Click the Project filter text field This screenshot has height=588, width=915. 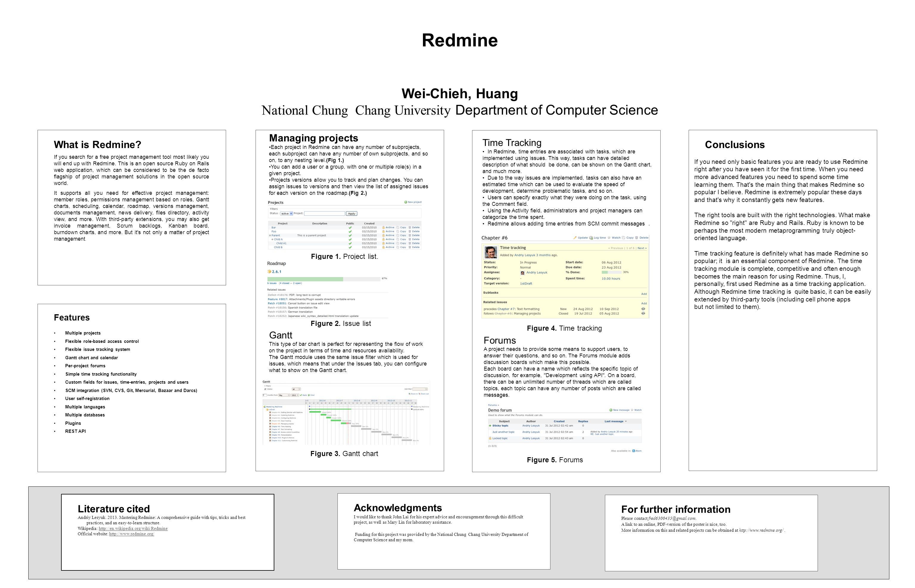tap(325, 214)
